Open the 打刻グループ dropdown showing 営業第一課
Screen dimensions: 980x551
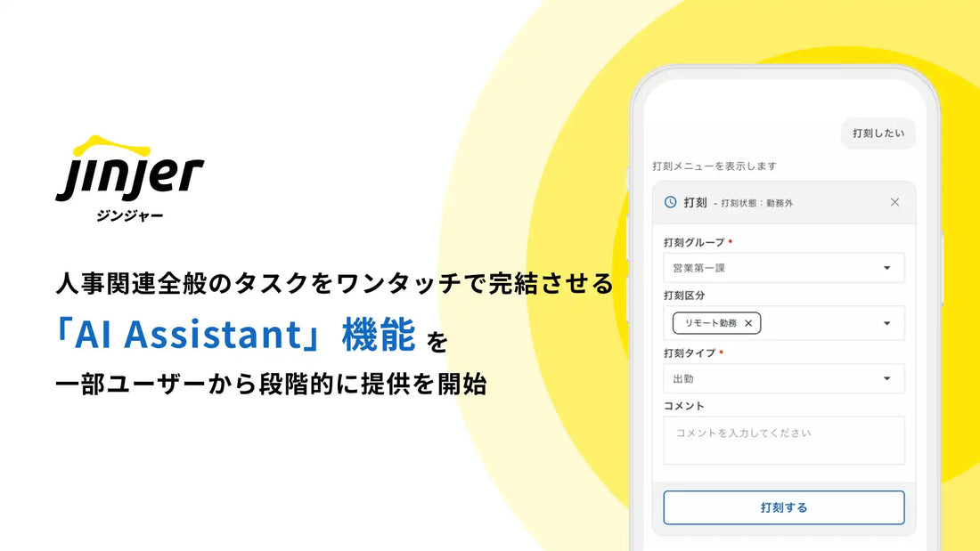point(784,268)
